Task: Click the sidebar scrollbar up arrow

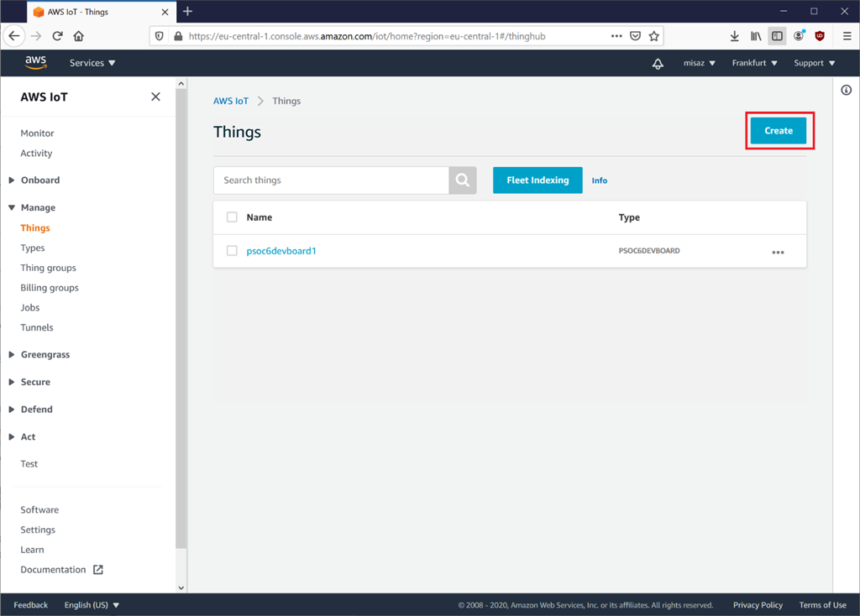Action: (x=181, y=83)
